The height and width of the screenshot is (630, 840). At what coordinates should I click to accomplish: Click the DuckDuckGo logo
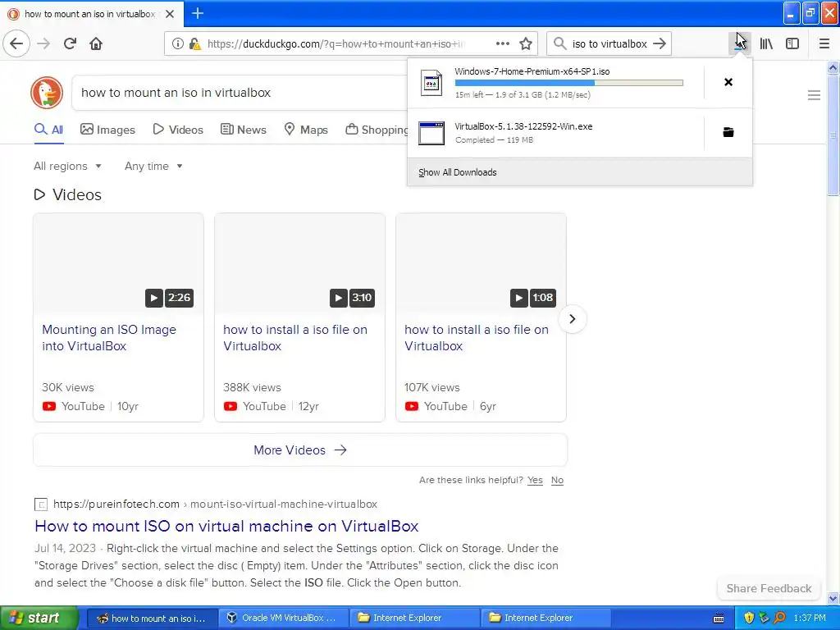pyautogui.click(x=47, y=92)
